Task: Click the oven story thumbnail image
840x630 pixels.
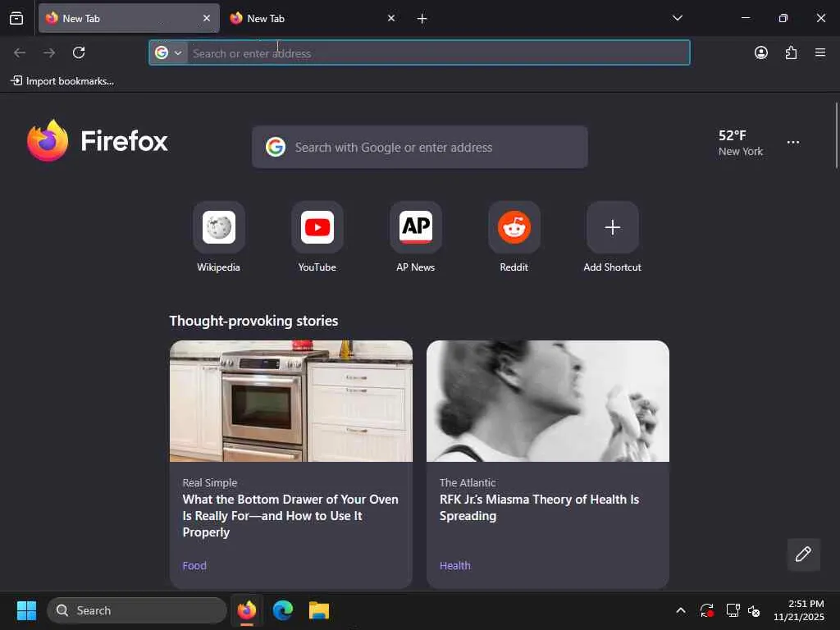Action: click(291, 401)
